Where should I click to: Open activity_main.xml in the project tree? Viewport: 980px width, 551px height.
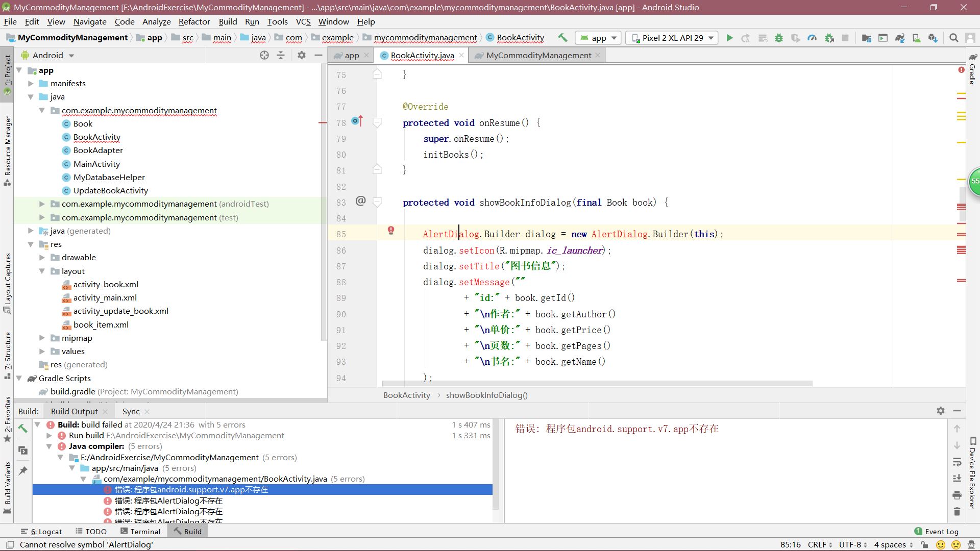click(105, 298)
